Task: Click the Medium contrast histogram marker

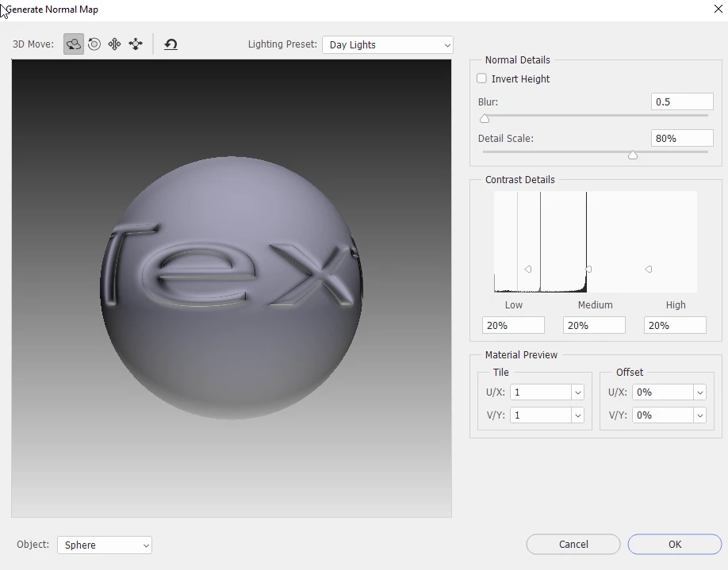Action: 588,270
